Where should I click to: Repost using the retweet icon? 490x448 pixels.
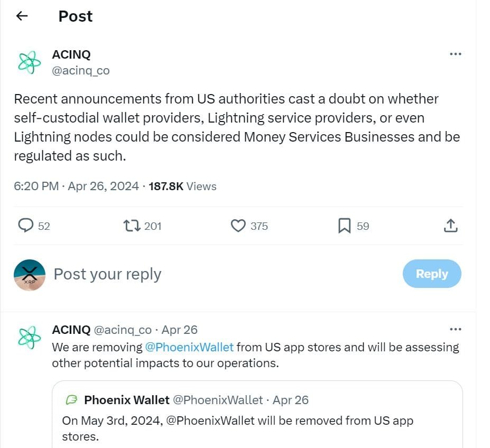tap(132, 226)
